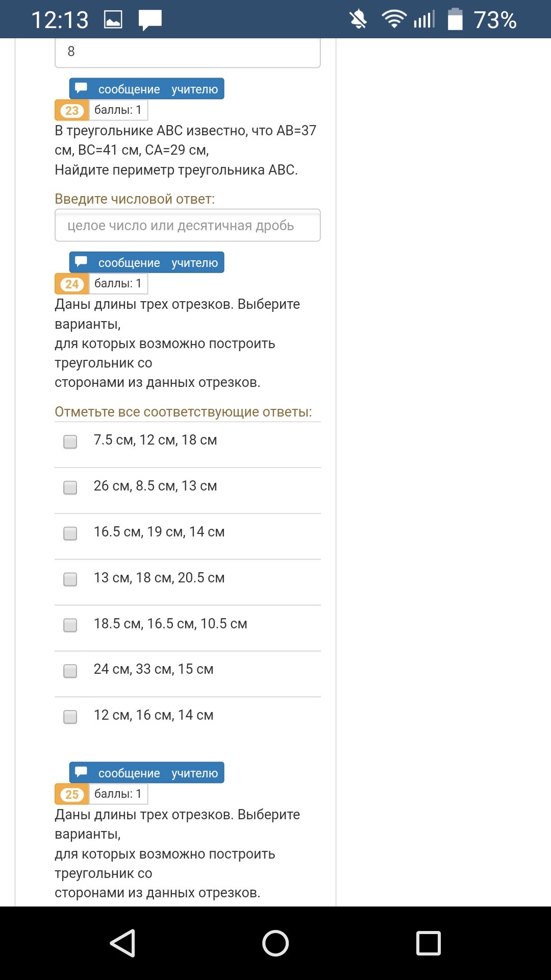Tap the Android back navigation button

coord(122,943)
